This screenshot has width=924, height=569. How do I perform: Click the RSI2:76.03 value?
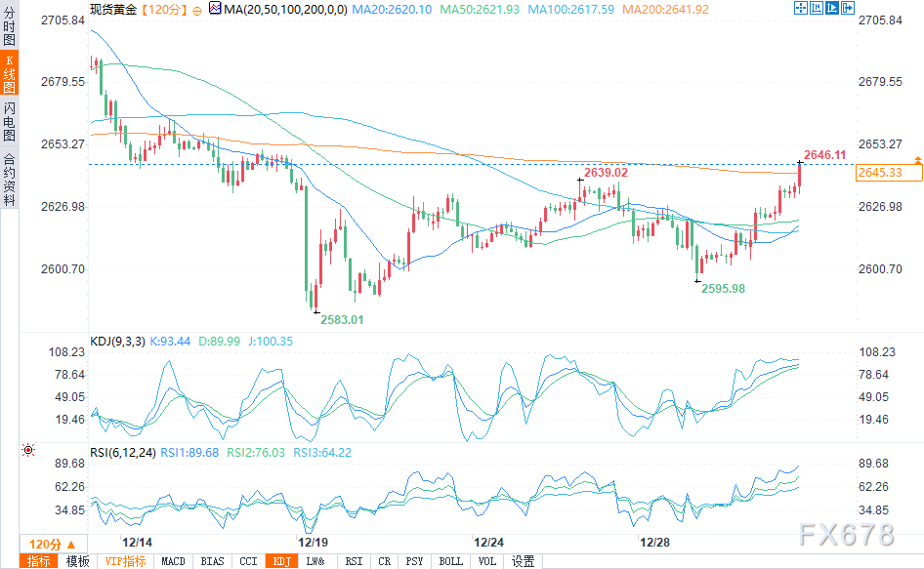[256, 453]
